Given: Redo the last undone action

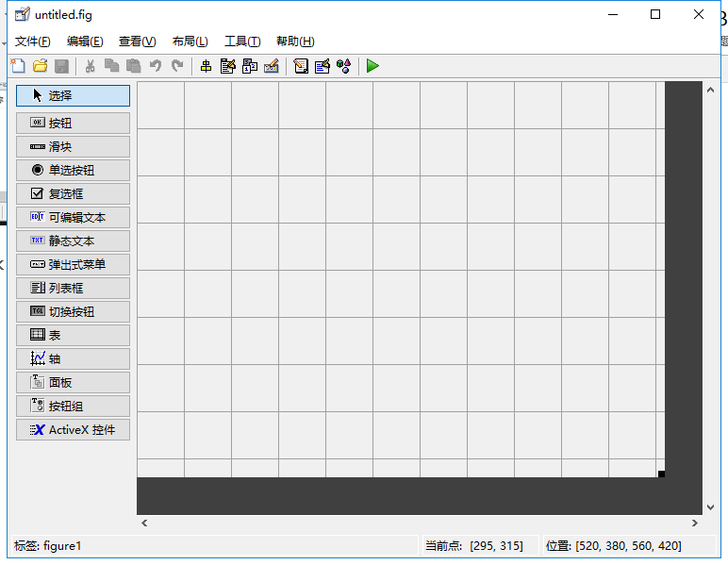Looking at the screenshot, I should click(x=177, y=66).
